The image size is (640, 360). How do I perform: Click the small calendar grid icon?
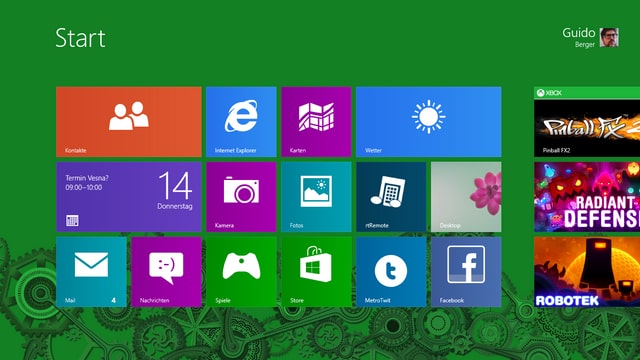coord(72,221)
